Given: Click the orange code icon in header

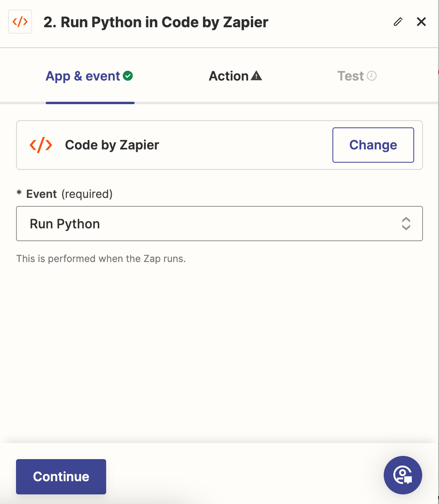Looking at the screenshot, I should pos(20,22).
